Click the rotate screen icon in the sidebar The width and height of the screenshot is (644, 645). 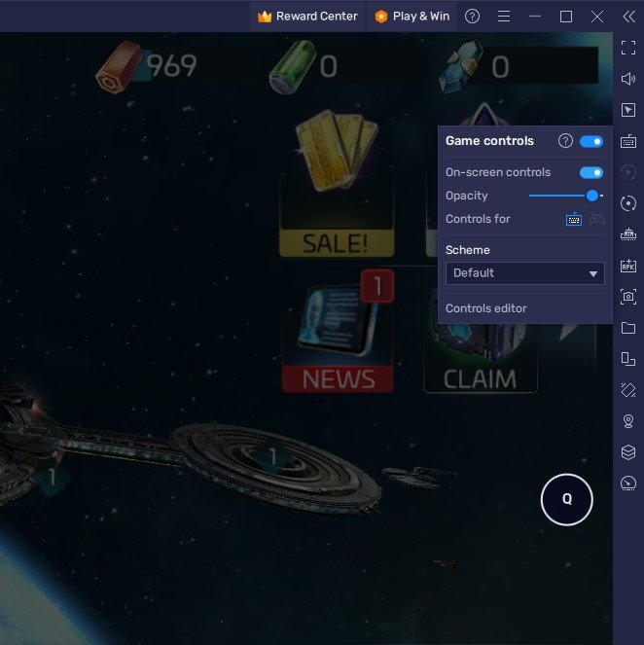(x=628, y=390)
